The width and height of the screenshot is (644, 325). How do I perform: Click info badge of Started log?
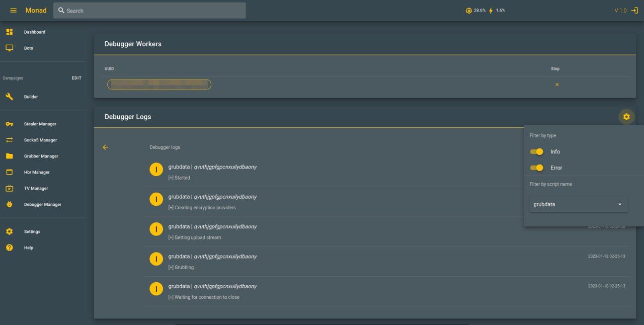pyautogui.click(x=156, y=170)
